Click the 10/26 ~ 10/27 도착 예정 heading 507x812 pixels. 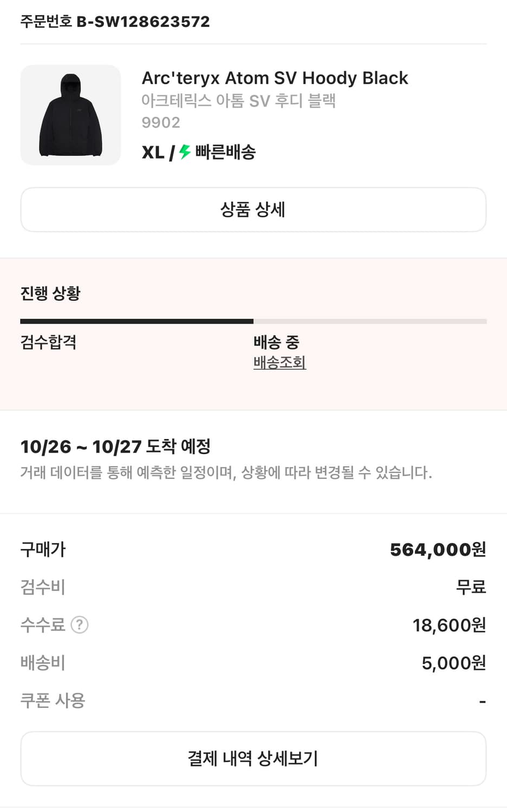click(115, 447)
